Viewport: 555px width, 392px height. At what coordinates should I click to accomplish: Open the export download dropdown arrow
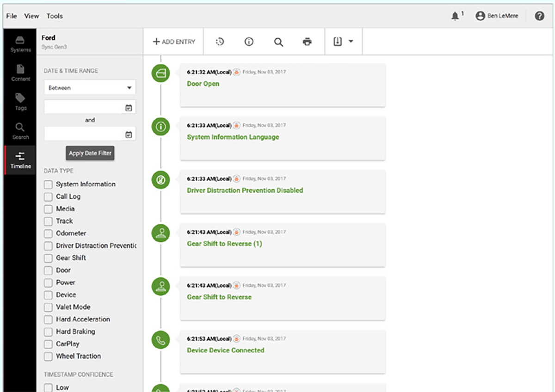coord(351,42)
